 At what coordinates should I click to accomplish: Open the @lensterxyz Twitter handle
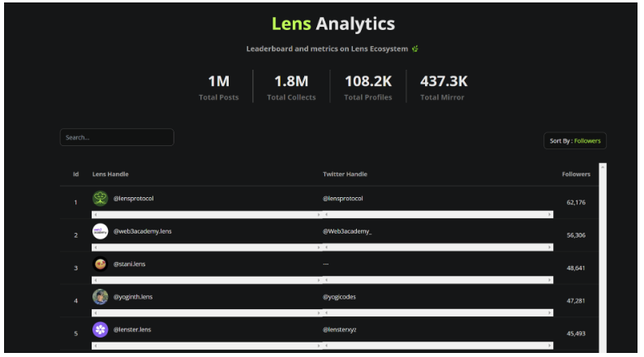[x=340, y=329]
